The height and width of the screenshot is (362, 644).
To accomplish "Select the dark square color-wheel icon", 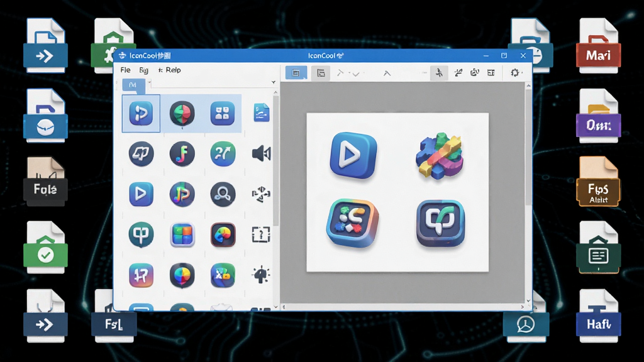I will (x=223, y=235).
